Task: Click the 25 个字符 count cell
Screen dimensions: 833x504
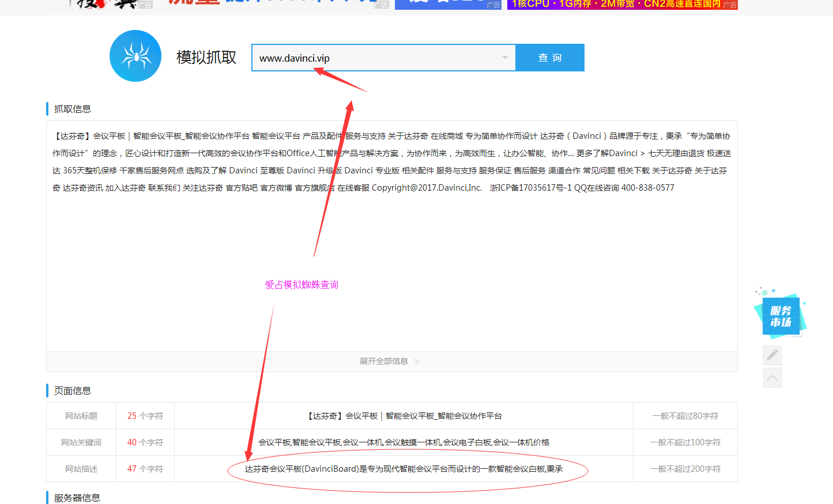Action: point(145,416)
